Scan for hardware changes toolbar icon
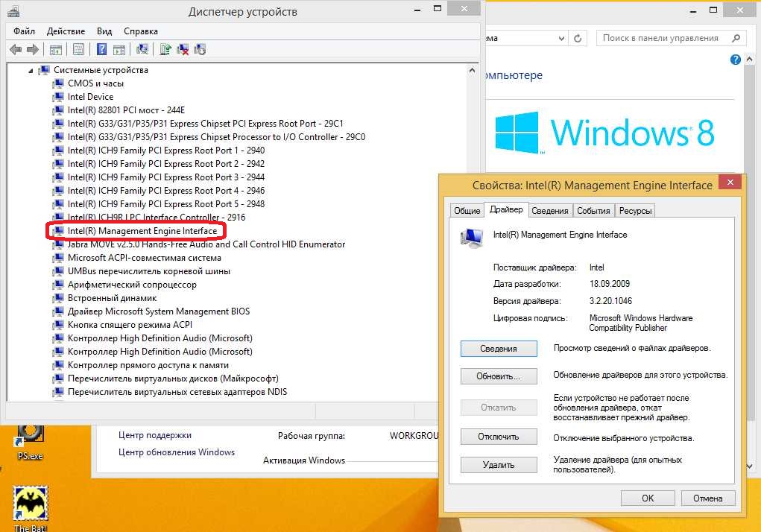This screenshot has height=532, width=761. pos(142,49)
